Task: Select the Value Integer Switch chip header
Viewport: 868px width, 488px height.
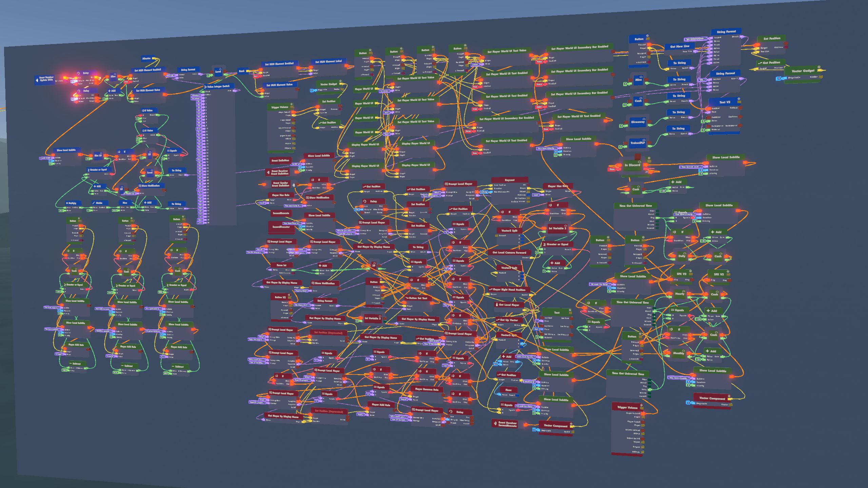Action: [x=218, y=86]
